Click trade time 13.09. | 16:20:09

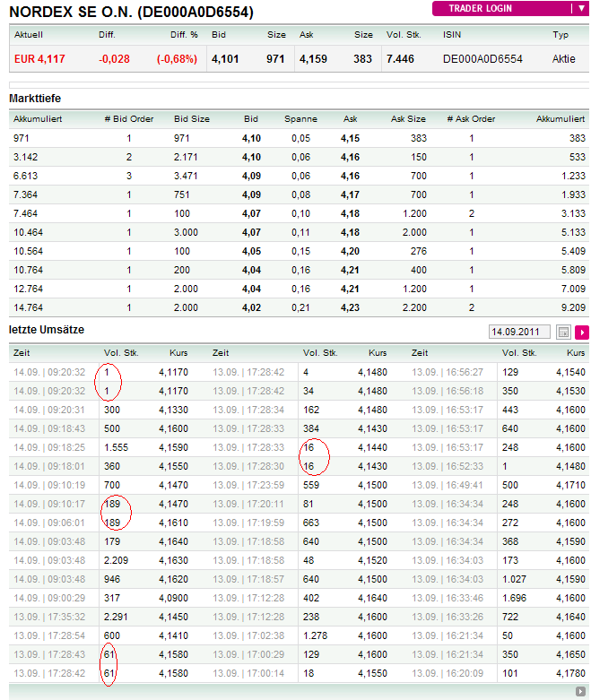[448, 673]
